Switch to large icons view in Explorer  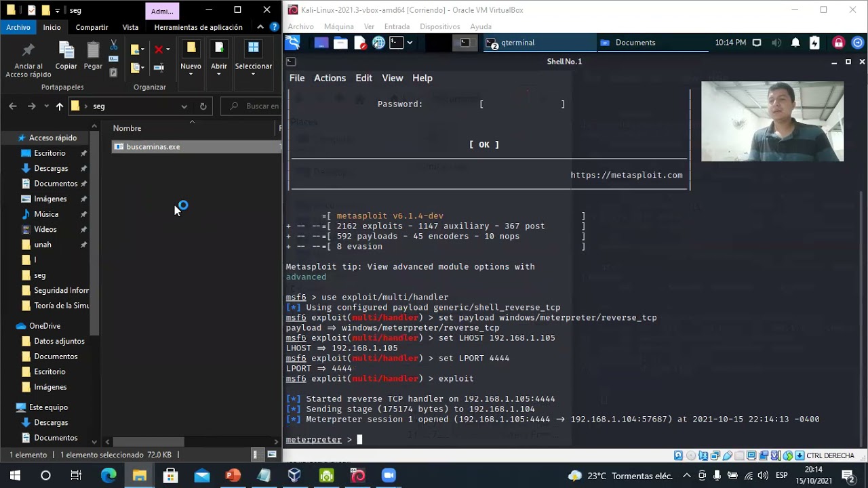point(272,455)
